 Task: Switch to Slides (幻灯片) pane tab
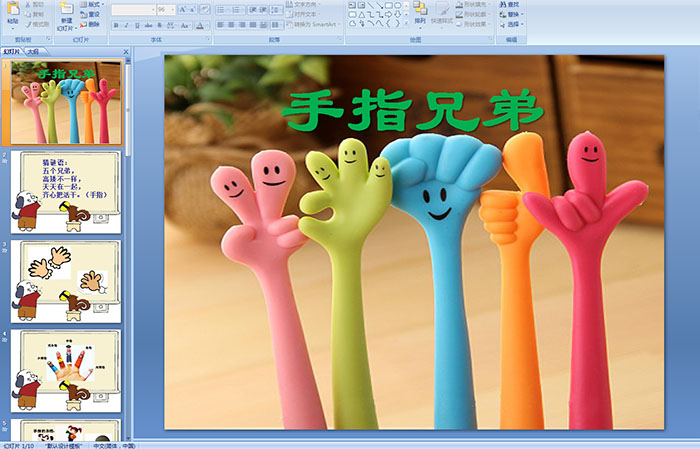[x=12, y=52]
